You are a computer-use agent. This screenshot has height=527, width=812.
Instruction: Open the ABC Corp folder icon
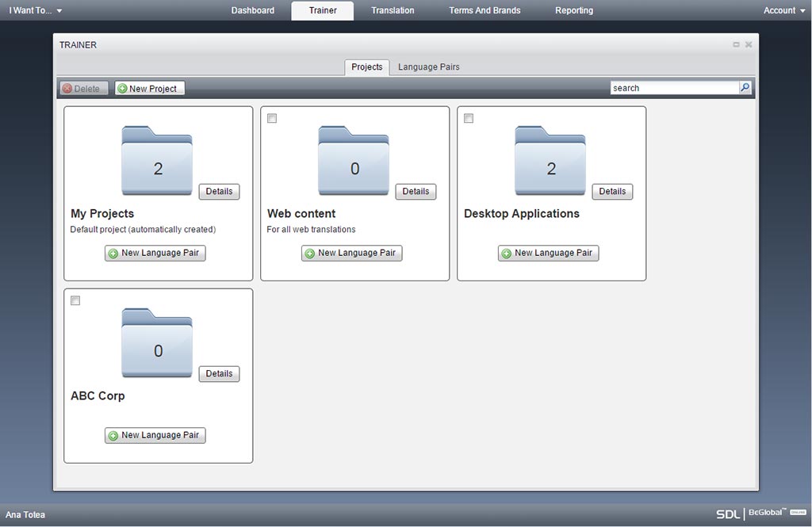point(157,343)
